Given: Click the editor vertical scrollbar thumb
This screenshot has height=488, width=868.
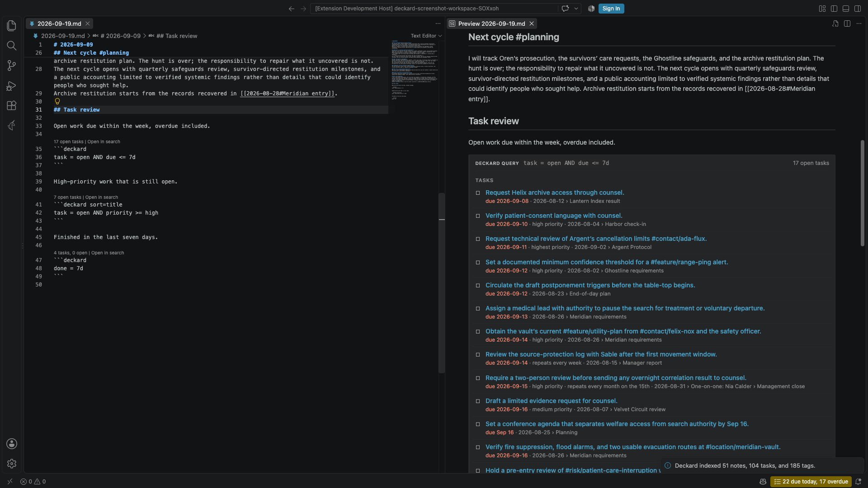Looking at the screenshot, I should 442,282.
